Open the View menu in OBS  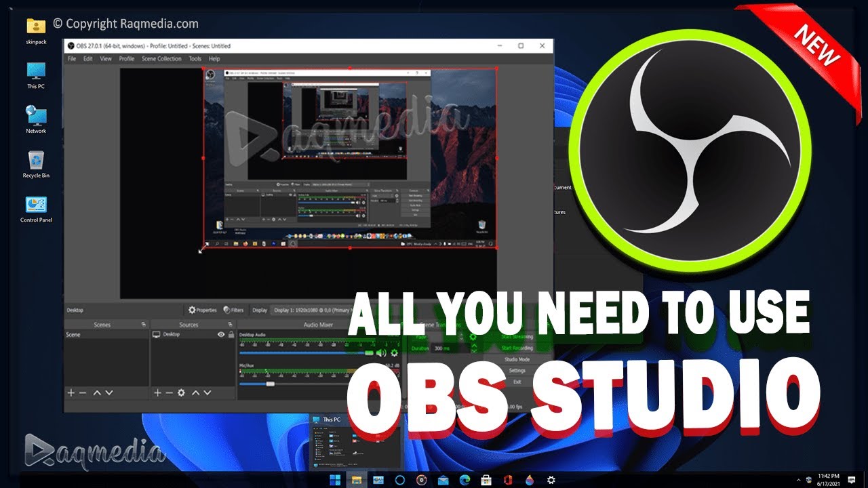106,59
